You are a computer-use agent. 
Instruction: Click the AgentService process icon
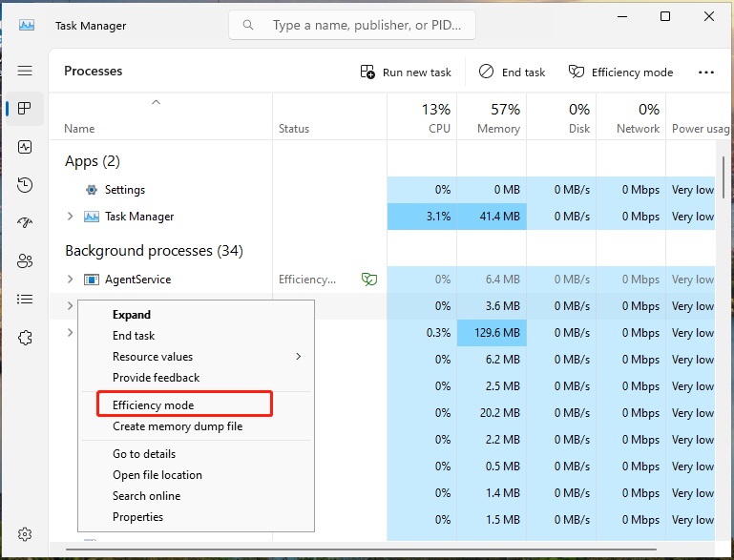click(x=92, y=280)
